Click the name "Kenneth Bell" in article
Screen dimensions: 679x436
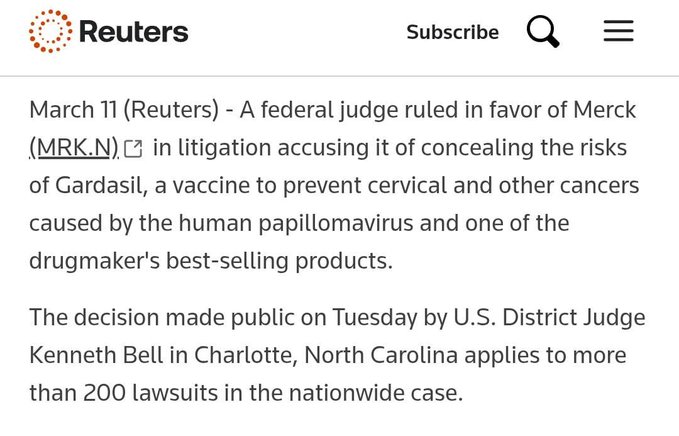[x=90, y=355]
